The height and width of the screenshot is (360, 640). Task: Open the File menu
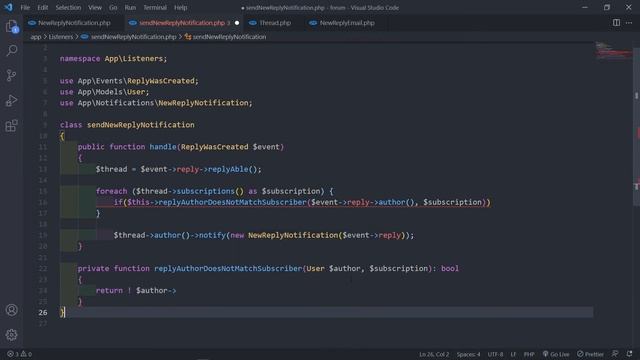25,7
